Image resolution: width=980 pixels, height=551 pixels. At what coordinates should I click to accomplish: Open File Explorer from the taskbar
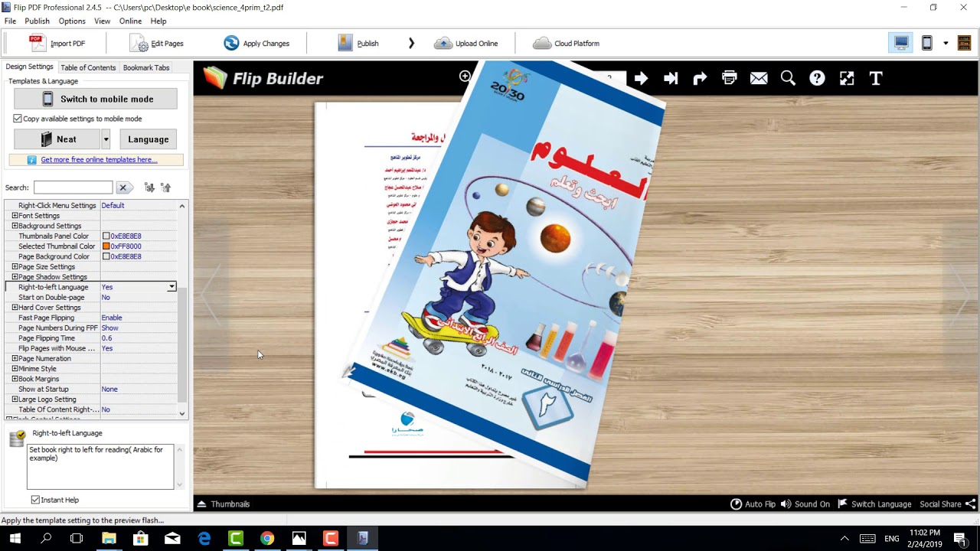[x=109, y=539]
